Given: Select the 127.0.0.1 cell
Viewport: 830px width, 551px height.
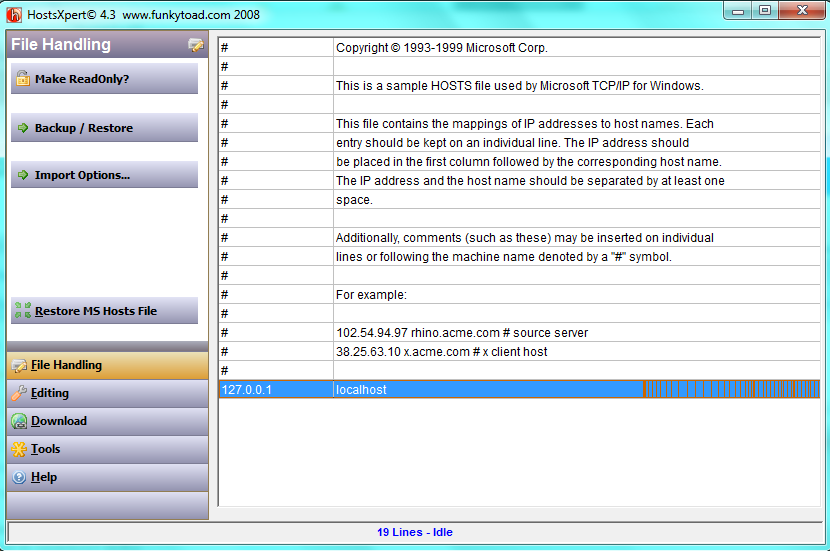Looking at the screenshot, I should click(x=276, y=390).
